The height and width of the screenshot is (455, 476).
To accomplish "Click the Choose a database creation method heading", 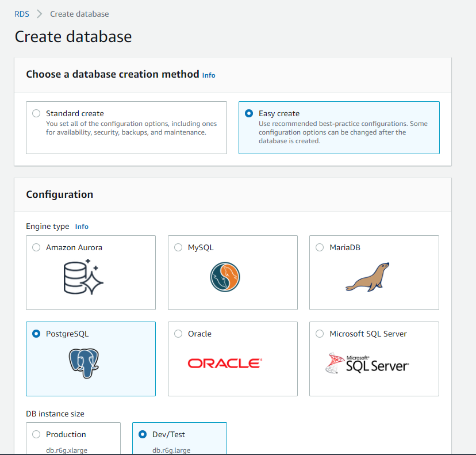I will [113, 74].
